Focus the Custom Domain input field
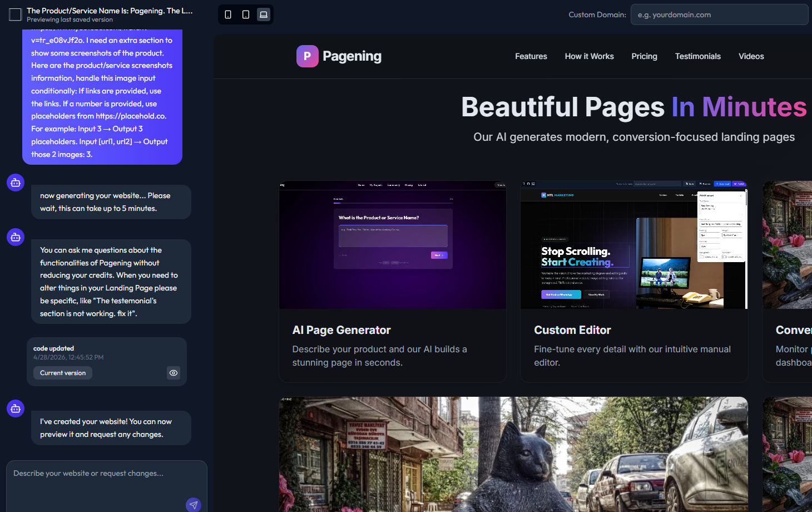The width and height of the screenshot is (812, 512). [719, 14]
